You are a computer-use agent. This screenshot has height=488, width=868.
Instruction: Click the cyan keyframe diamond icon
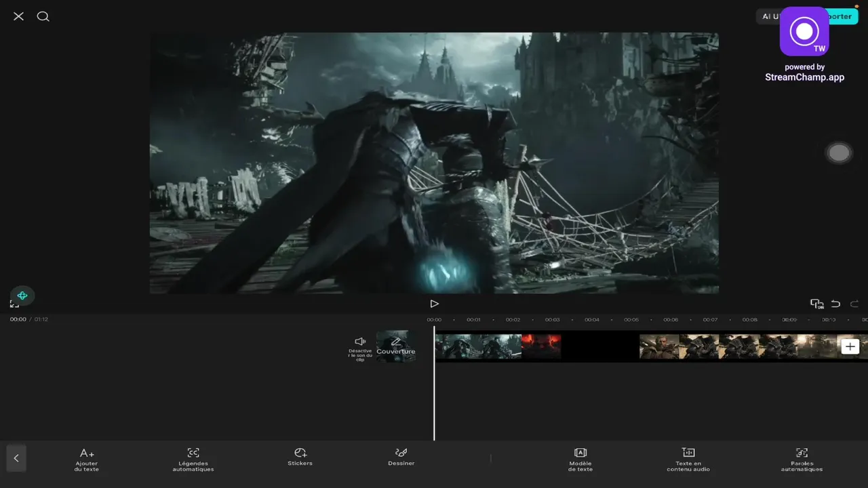coord(22,296)
